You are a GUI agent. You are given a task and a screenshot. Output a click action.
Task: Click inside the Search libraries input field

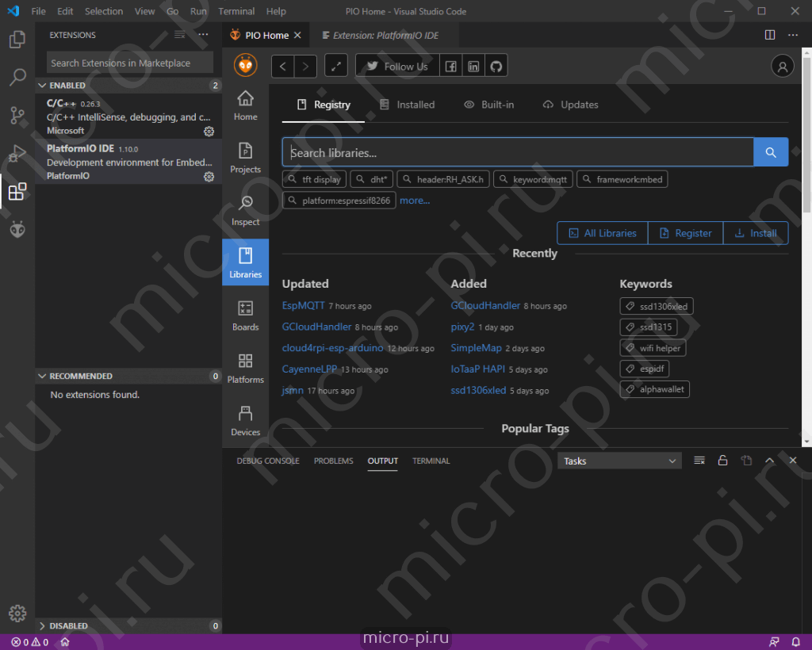click(x=515, y=151)
